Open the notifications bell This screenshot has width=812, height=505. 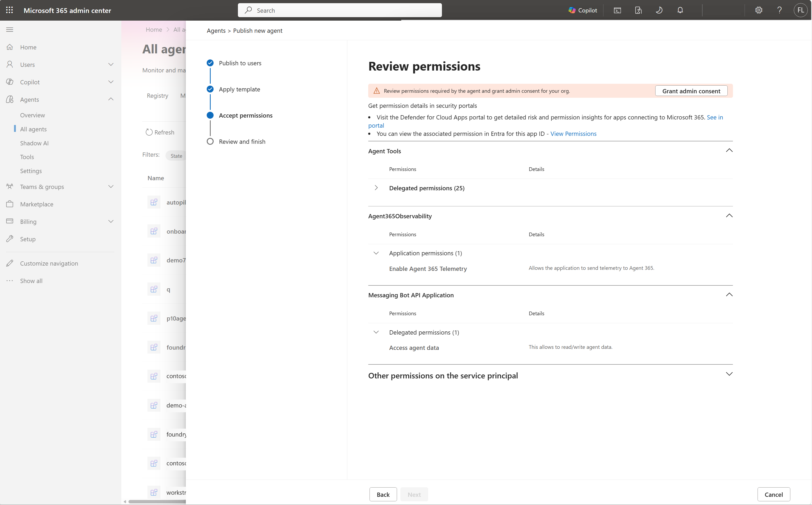click(x=680, y=10)
